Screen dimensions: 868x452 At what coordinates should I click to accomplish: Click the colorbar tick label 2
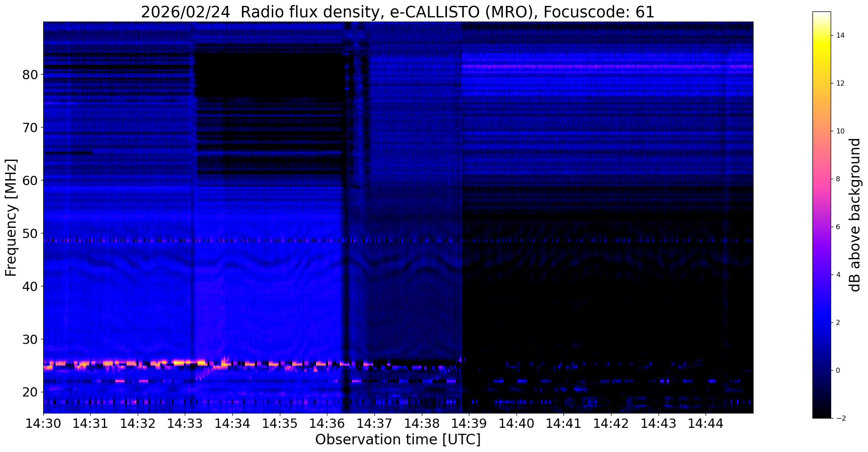(837, 323)
